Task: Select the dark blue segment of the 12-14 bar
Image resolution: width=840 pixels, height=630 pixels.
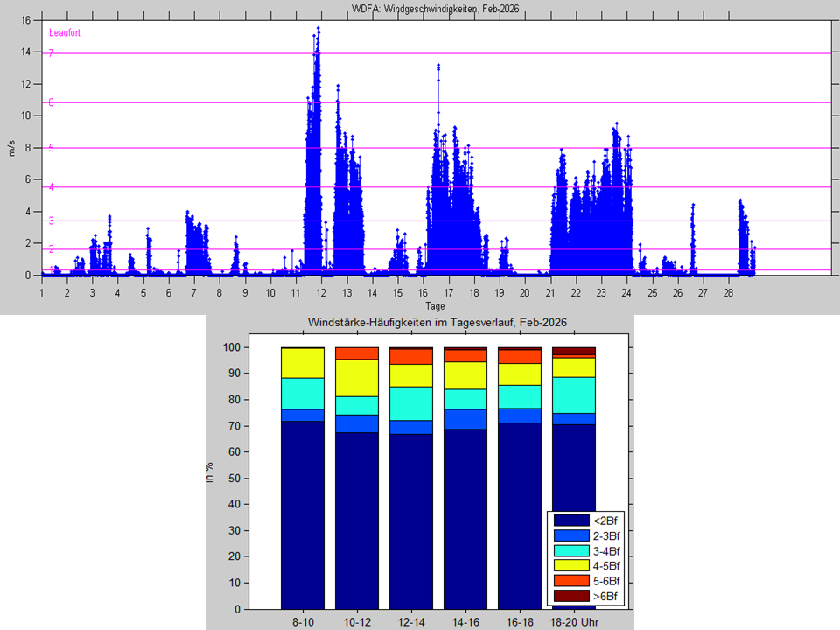Action: [x=411, y=521]
